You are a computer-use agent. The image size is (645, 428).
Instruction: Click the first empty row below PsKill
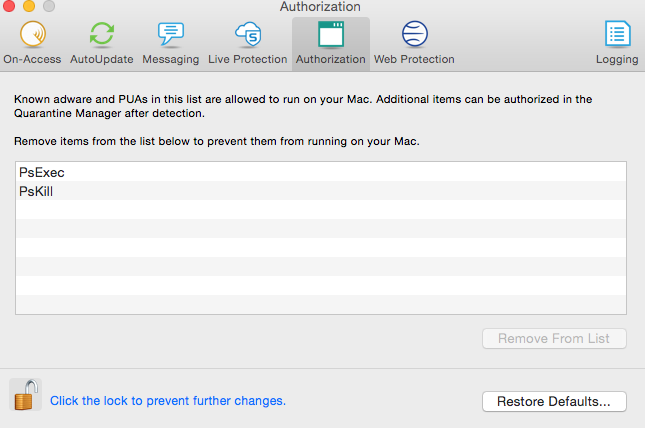pyautogui.click(x=321, y=209)
